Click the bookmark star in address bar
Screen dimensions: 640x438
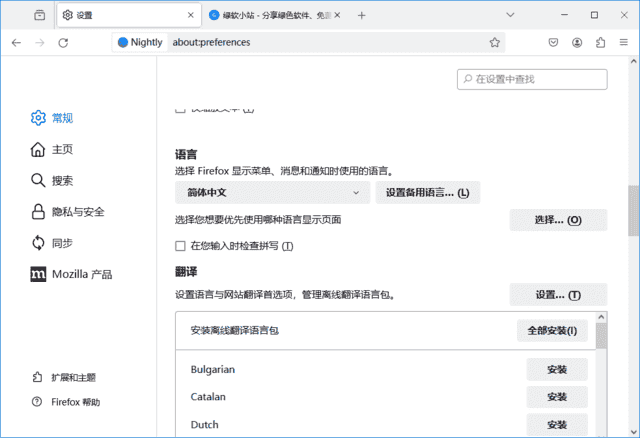click(494, 43)
